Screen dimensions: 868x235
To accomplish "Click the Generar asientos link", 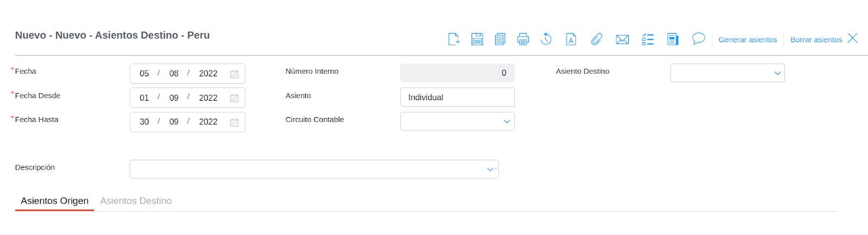I will [748, 40].
